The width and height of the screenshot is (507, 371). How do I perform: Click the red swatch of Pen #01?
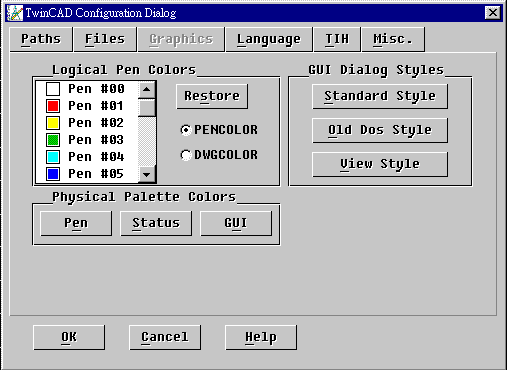point(53,106)
